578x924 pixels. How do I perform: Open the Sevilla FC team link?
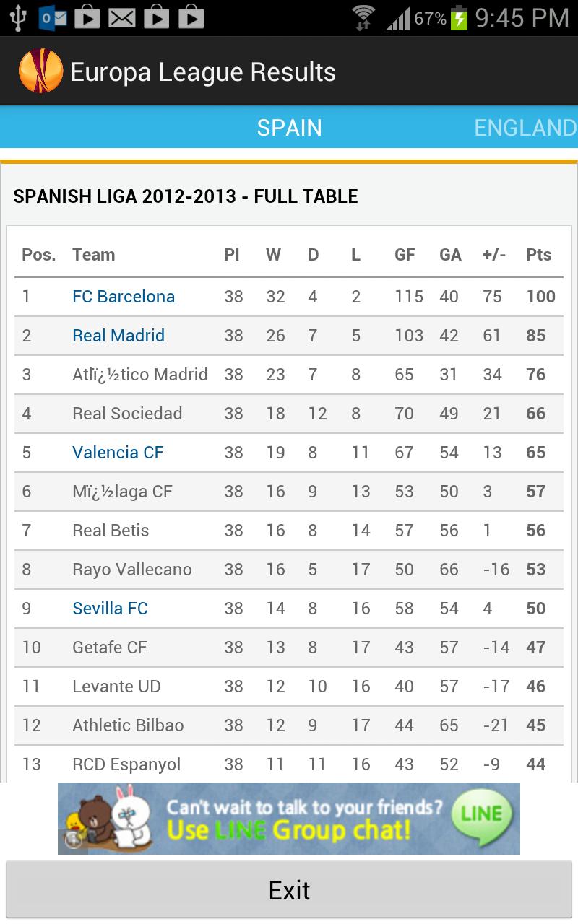click(110, 609)
